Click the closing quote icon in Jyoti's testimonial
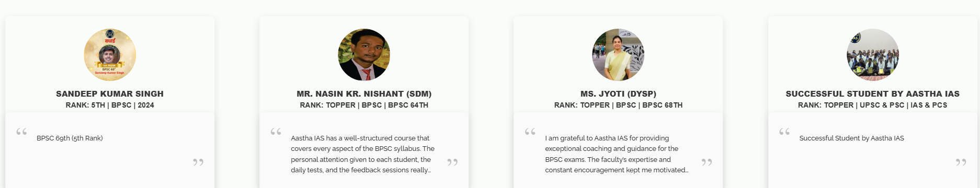This screenshot has height=188, width=980. pos(706,162)
